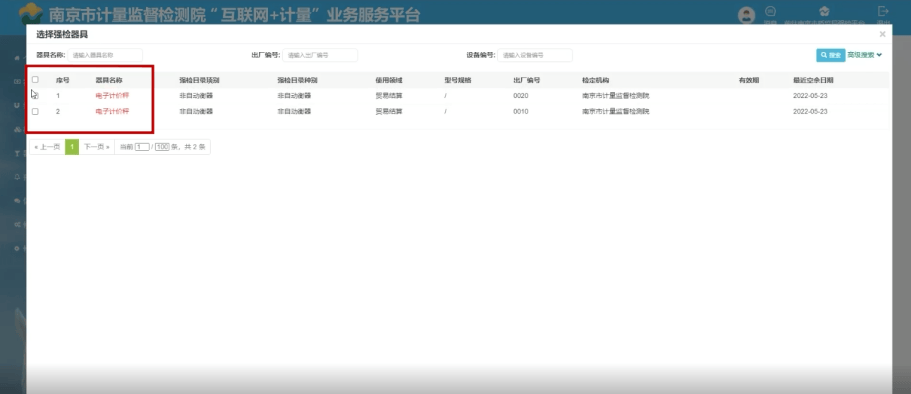
Task: Click 2022-05-23 date in row 1
Action: [x=810, y=95]
